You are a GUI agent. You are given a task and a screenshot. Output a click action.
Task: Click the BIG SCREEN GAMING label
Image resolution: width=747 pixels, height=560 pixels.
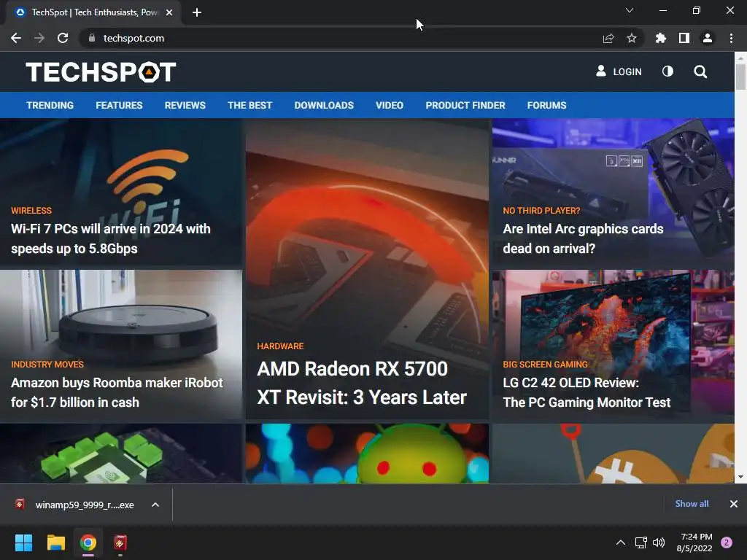(x=546, y=365)
